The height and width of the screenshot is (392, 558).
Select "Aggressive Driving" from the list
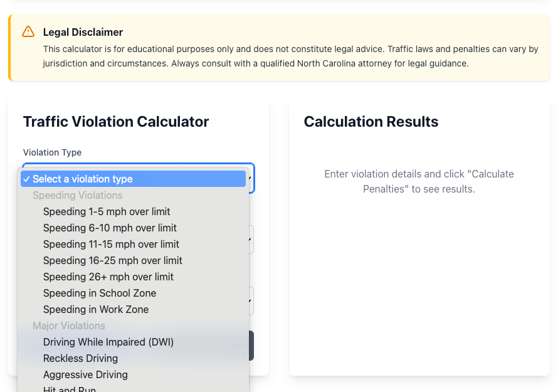(x=85, y=374)
